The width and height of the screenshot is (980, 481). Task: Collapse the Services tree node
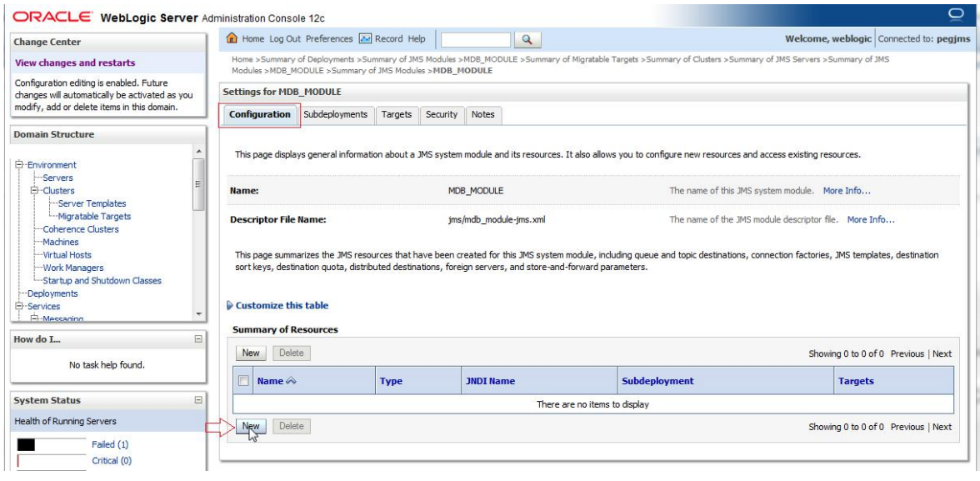[x=20, y=307]
